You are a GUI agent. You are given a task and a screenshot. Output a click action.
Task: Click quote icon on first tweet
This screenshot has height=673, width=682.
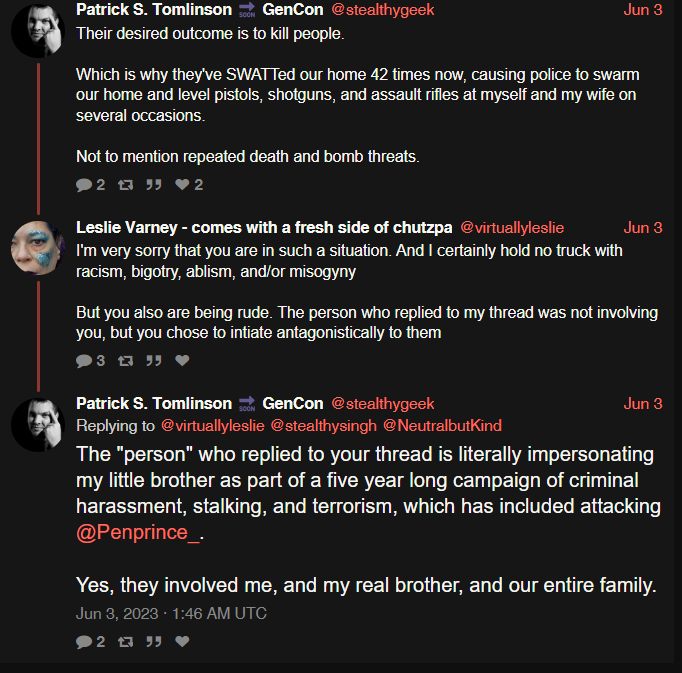[x=154, y=185]
